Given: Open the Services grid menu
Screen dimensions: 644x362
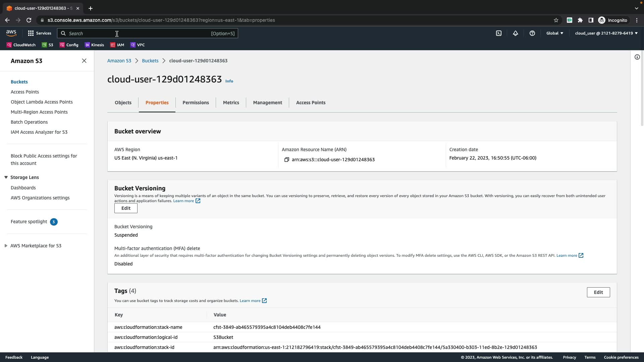Looking at the screenshot, I should (x=40, y=33).
